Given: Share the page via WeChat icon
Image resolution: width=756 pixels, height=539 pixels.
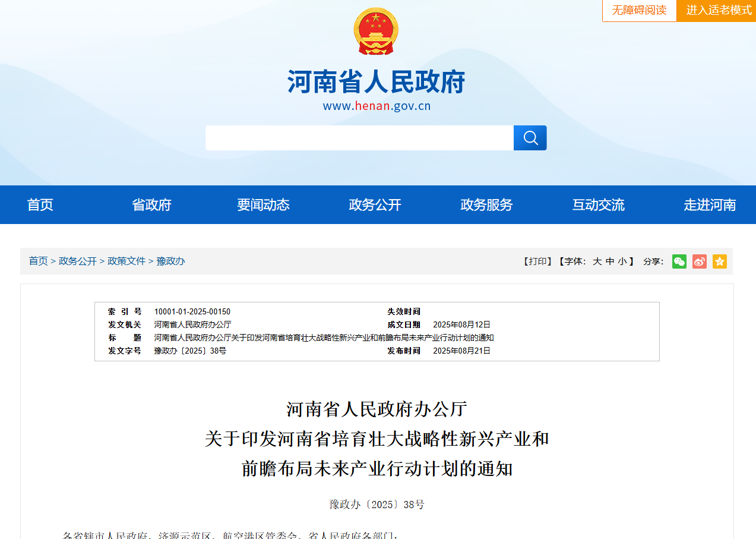Looking at the screenshot, I should tap(679, 261).
